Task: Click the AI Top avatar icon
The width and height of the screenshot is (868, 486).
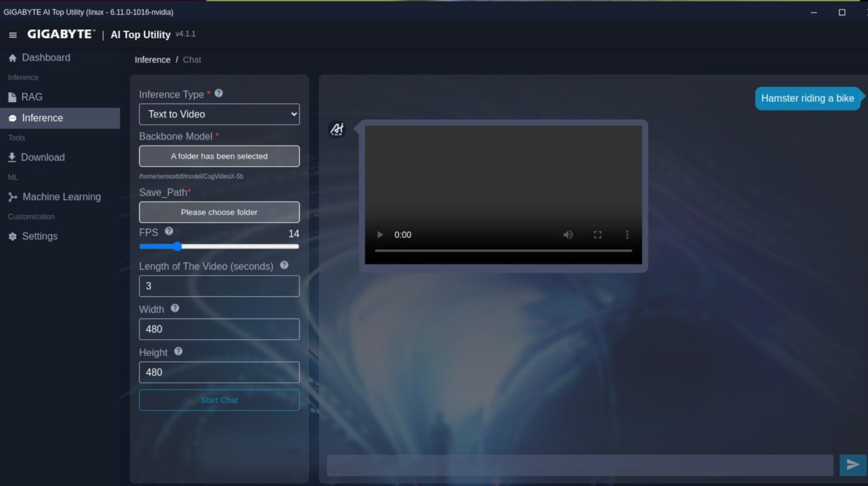Action: tap(337, 129)
